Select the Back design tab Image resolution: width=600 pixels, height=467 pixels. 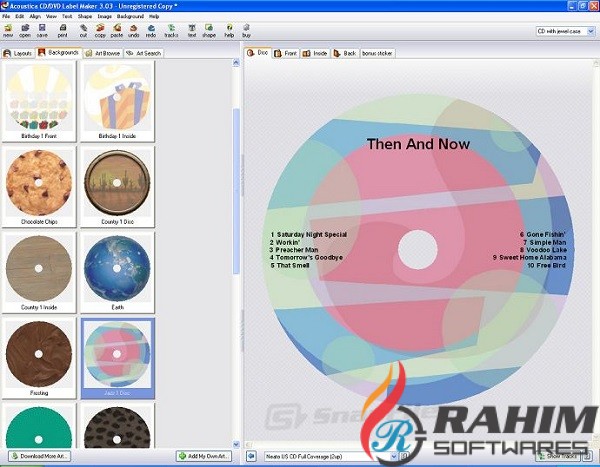pos(345,53)
